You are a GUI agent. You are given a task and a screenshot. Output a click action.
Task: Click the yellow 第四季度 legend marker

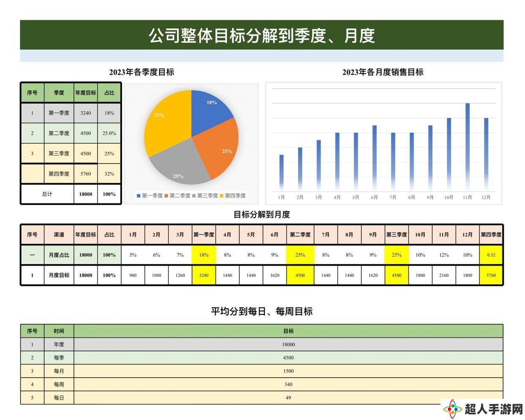pos(221,196)
